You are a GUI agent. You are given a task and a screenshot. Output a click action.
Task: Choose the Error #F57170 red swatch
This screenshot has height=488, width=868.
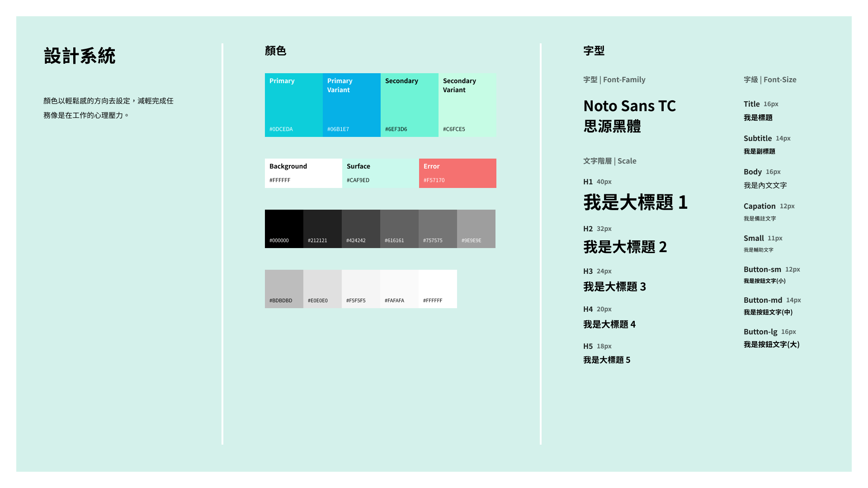click(x=458, y=173)
